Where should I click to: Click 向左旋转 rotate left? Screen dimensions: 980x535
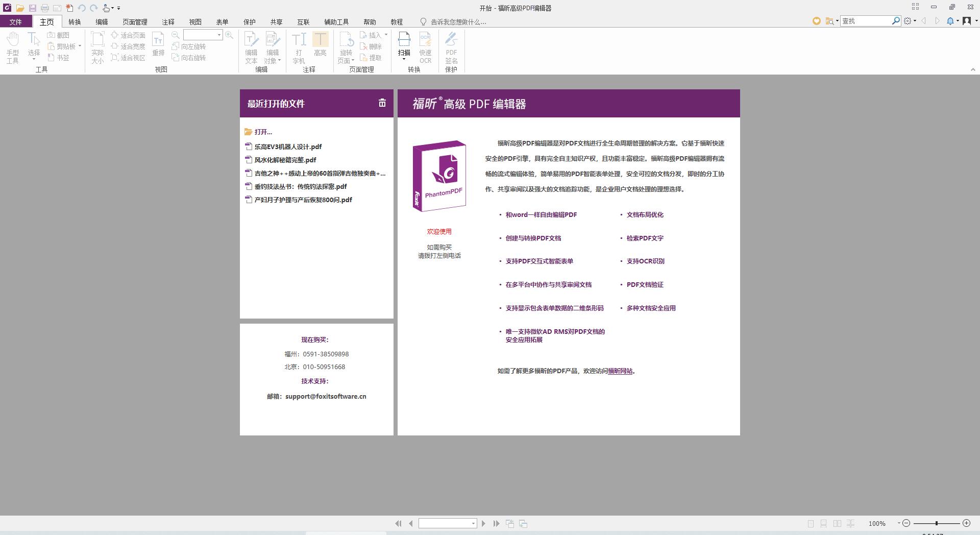pyautogui.click(x=189, y=46)
